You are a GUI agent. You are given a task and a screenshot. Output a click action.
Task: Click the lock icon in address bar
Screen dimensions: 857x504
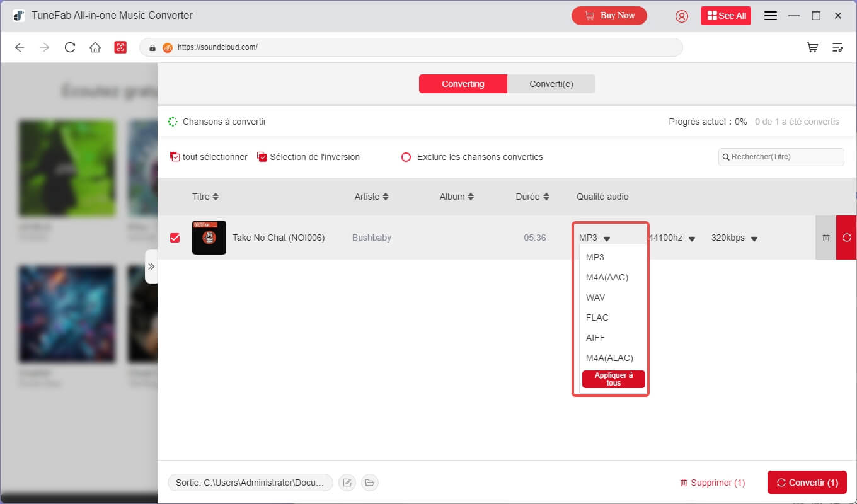(152, 47)
